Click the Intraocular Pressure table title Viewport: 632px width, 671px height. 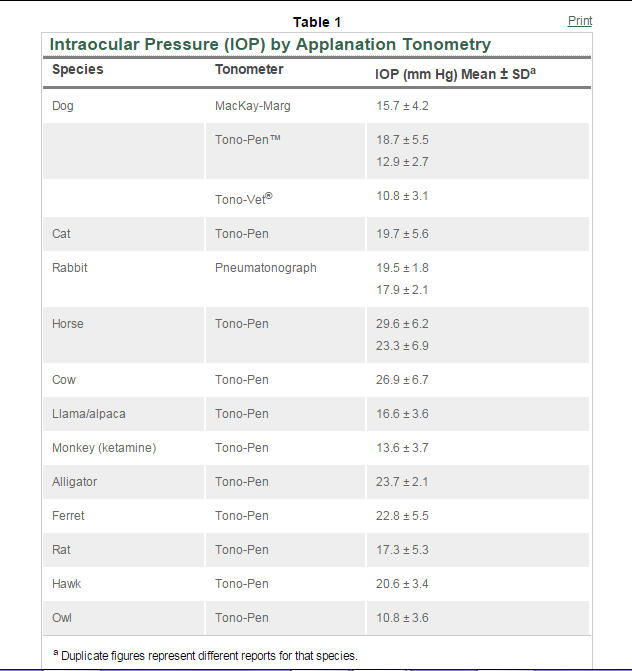pyautogui.click(x=270, y=44)
